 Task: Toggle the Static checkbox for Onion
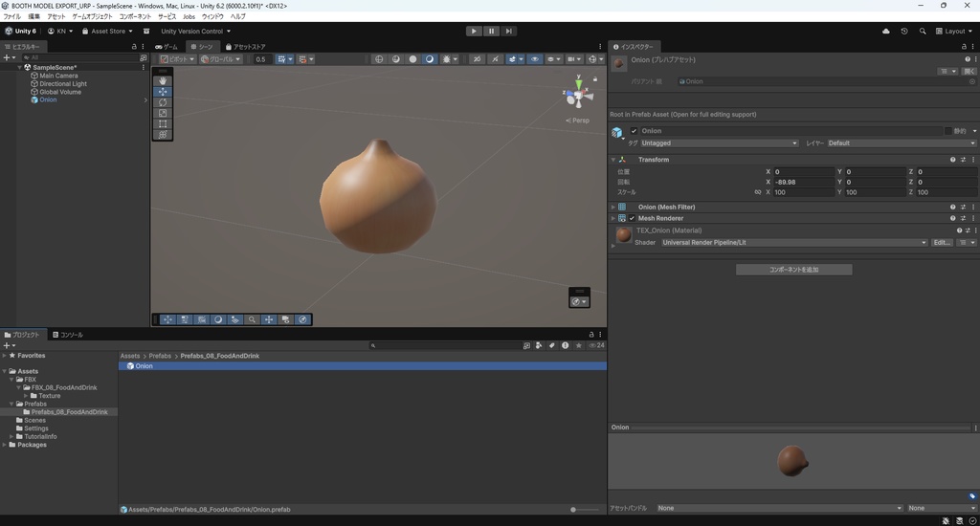(x=947, y=131)
